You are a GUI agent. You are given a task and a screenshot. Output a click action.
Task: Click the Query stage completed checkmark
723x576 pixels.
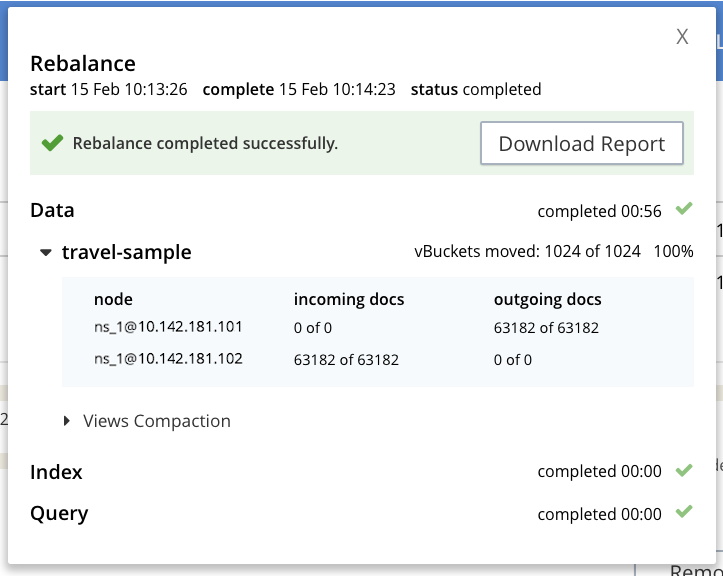point(684,512)
